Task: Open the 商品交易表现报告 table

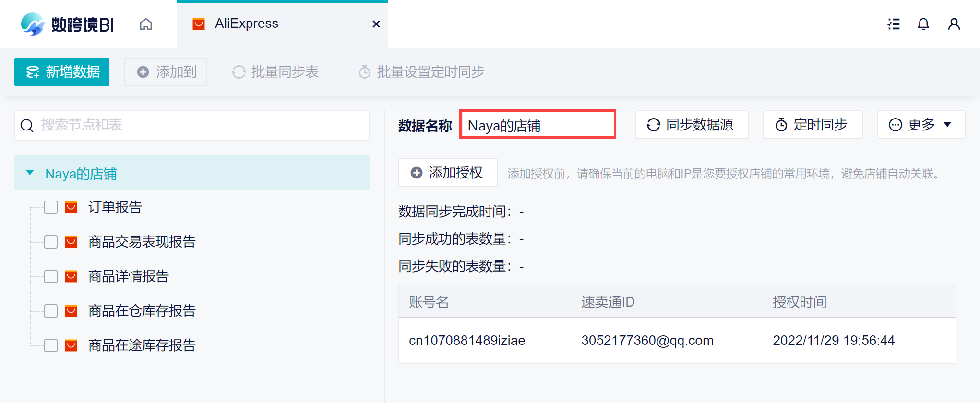Action: tap(142, 242)
